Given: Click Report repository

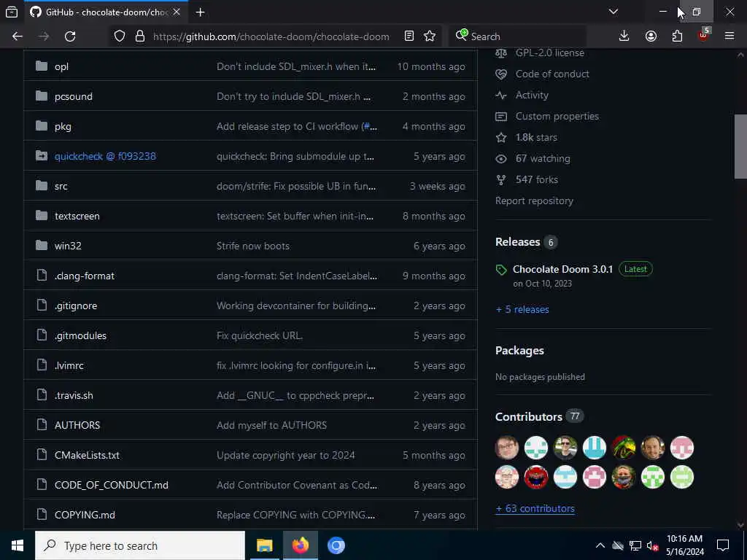Looking at the screenshot, I should point(534,201).
